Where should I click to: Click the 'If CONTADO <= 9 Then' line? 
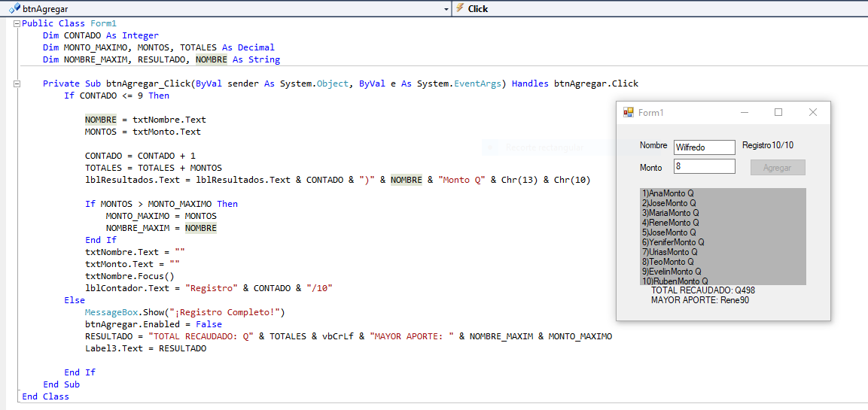(x=117, y=96)
